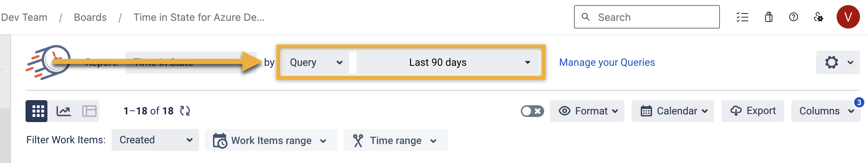868x163 pixels.
Task: Open the Created filter dropdown
Action: coord(155,140)
